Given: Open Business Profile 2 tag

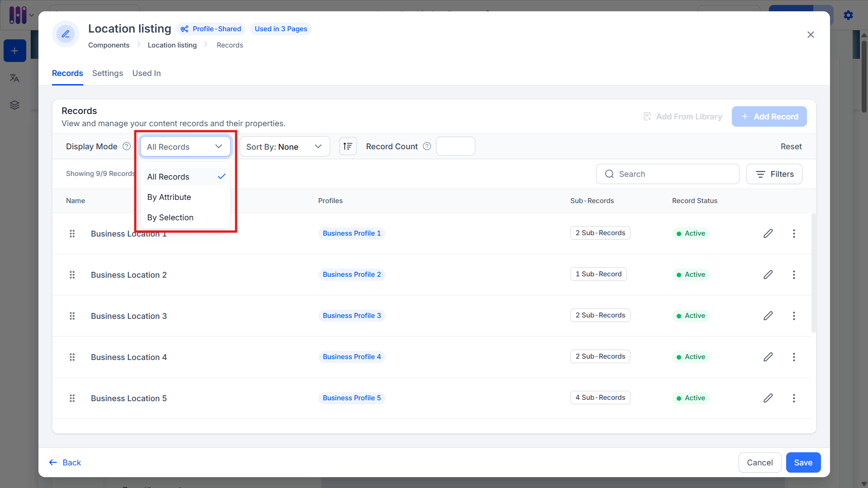Looking at the screenshot, I should coord(352,275).
